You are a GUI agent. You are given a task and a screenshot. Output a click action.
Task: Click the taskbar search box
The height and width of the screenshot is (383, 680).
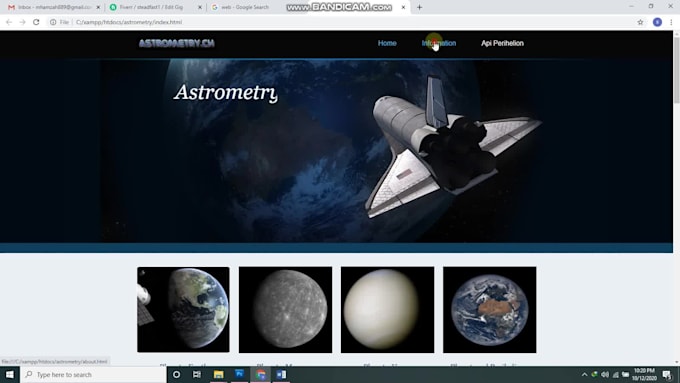point(93,374)
